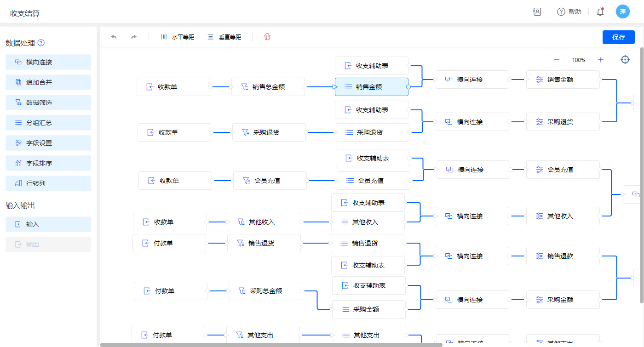Open the notification bell
644x347 pixels.
[x=600, y=12]
